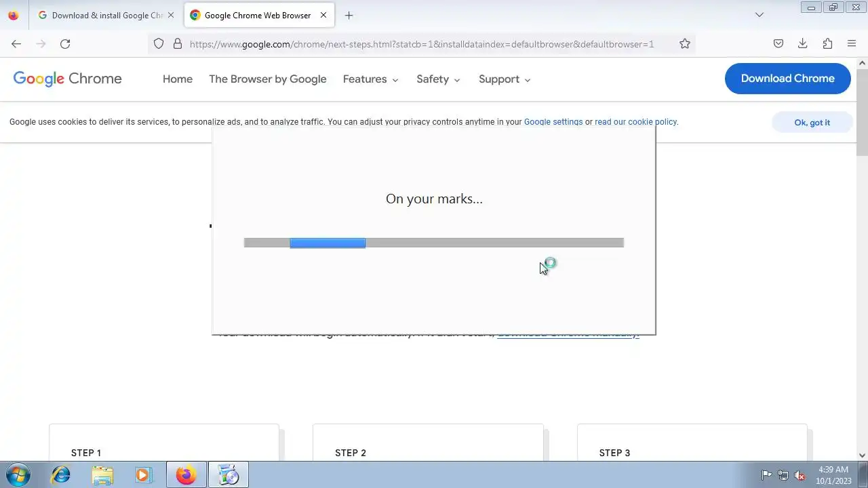Open the taskbar clock showing 4:39 AM
Image resolution: width=868 pixels, height=488 pixels.
pyautogui.click(x=833, y=475)
